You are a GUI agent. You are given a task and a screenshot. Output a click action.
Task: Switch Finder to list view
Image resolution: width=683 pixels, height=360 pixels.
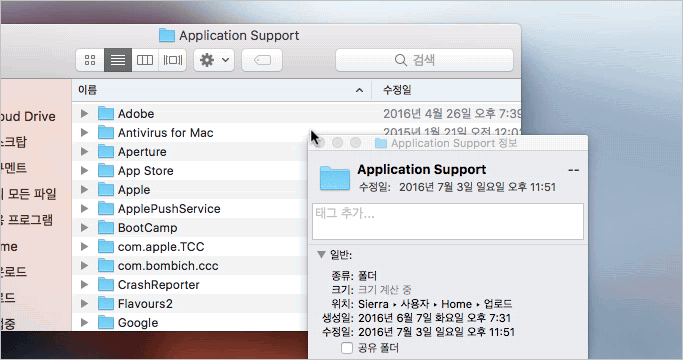[x=118, y=60]
